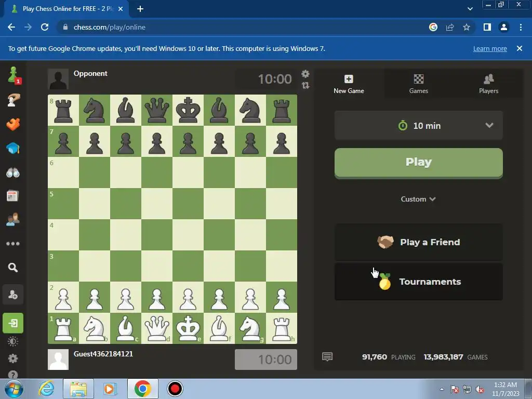The image size is (532, 399).
Task: Select the black queen on d8
Action: pyautogui.click(x=157, y=110)
